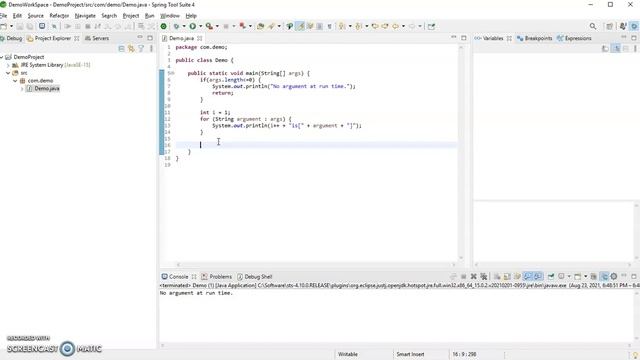
Task: Open the Search magnifier in the top toolbar
Action: pyautogui.click(x=593, y=27)
